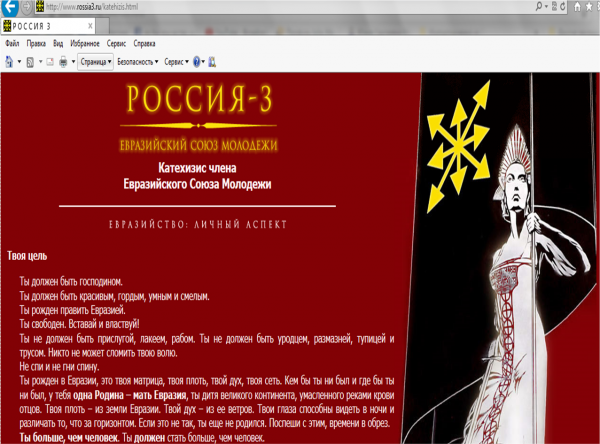Click the Print printer icon
600x444 pixels.
coord(63,62)
